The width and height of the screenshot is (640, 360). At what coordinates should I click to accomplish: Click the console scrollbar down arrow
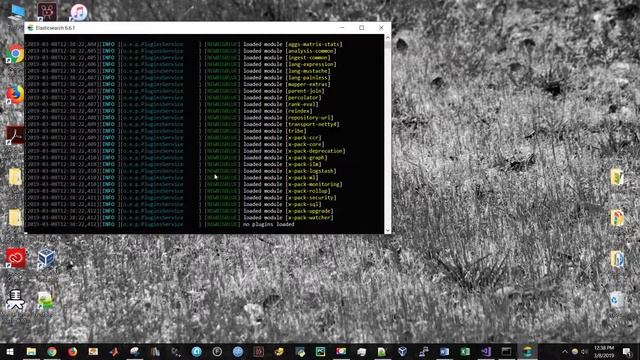[x=387, y=230]
